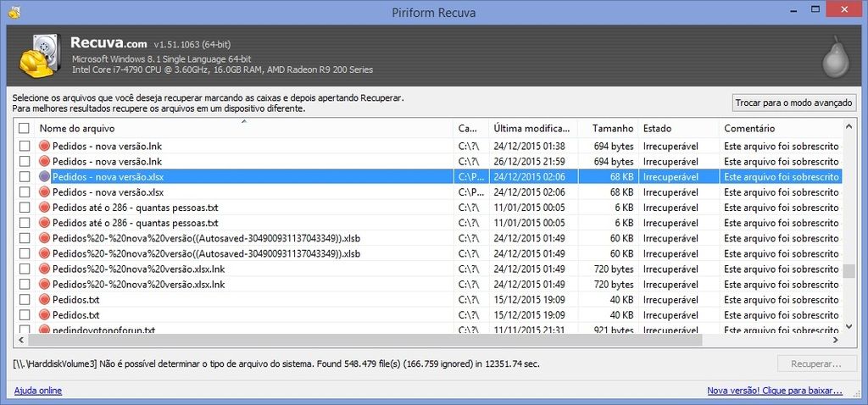Click the horizontal scrollbar thumb
The image size is (868, 405).
tap(364, 340)
